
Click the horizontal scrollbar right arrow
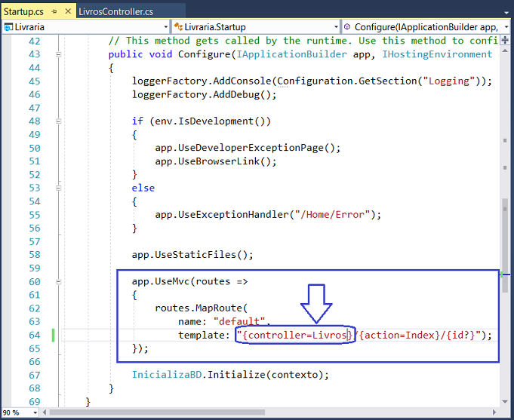[x=494, y=412]
